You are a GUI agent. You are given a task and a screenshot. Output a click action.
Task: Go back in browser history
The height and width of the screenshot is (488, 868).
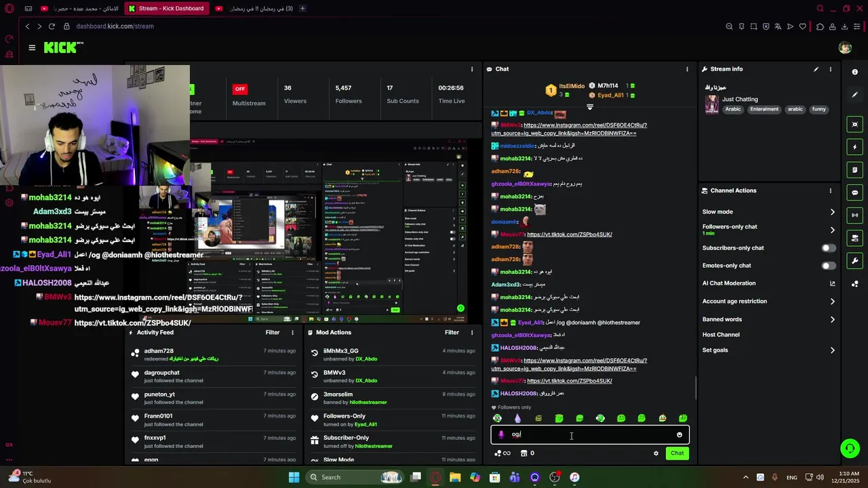pyautogui.click(x=27, y=26)
